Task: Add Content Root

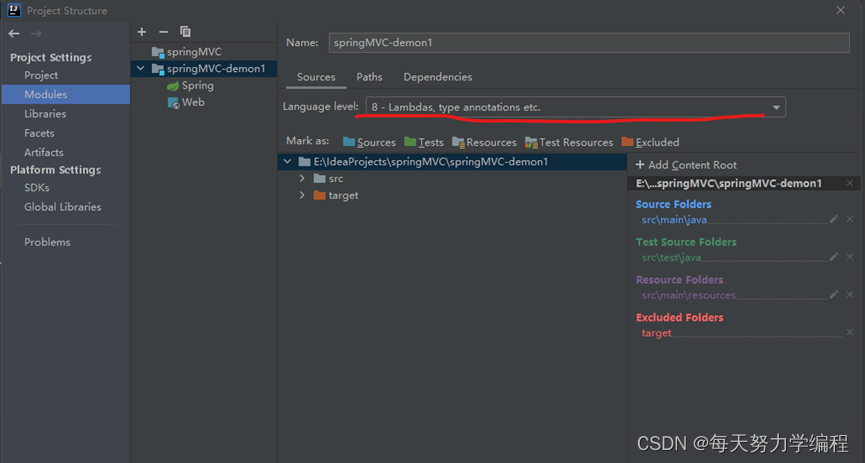Action: pyautogui.click(x=686, y=165)
